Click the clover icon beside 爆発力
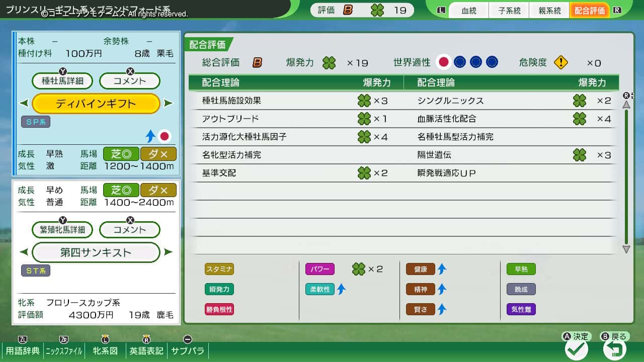 (x=329, y=63)
